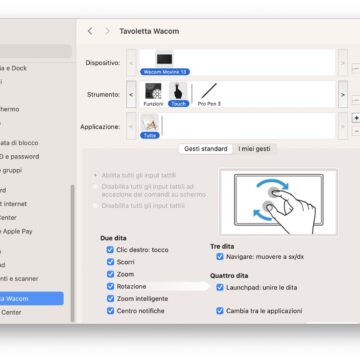Click the Tavoletta Wacom window title
This screenshot has height=360, width=360.
[x=149, y=31]
